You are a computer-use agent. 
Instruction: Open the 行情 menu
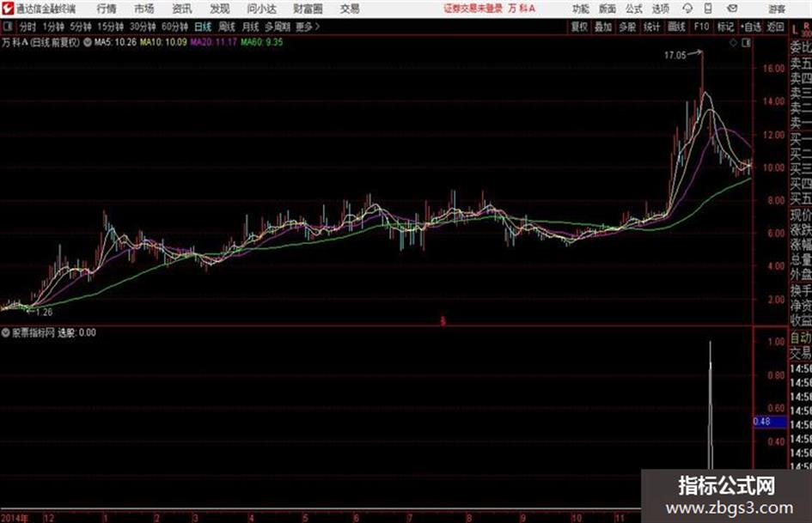(107, 9)
